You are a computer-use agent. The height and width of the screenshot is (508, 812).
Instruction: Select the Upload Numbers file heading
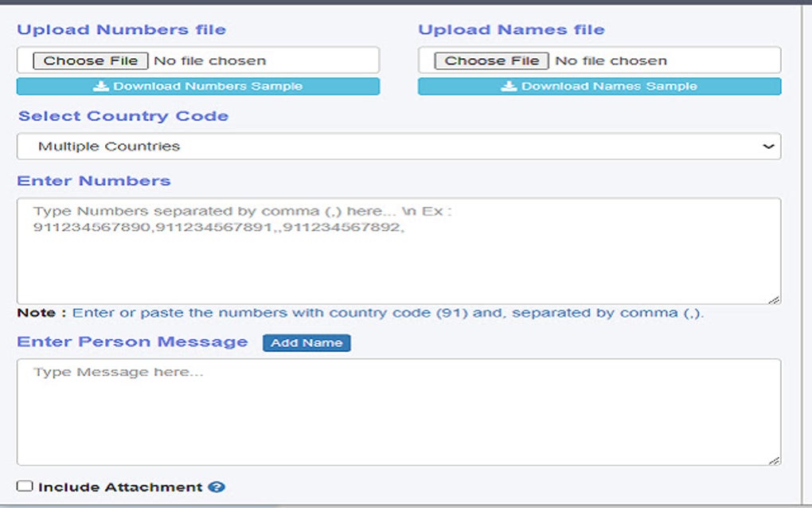[120, 29]
